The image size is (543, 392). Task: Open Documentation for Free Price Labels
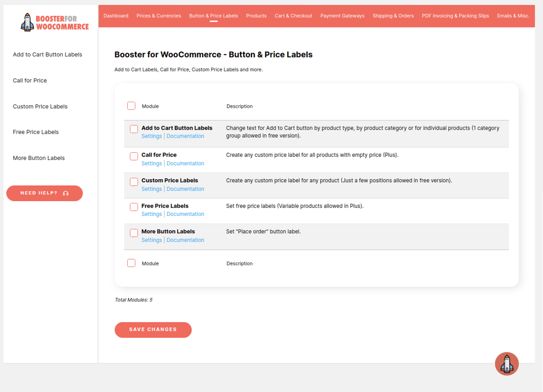click(185, 214)
